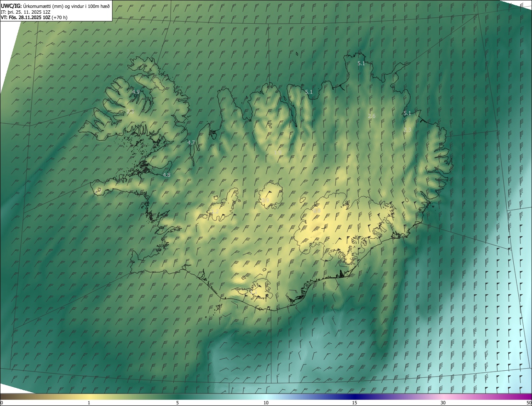The width and height of the screenshot is (532, 406).
Task: Select the color scale label 30
Action: [x=443, y=403]
